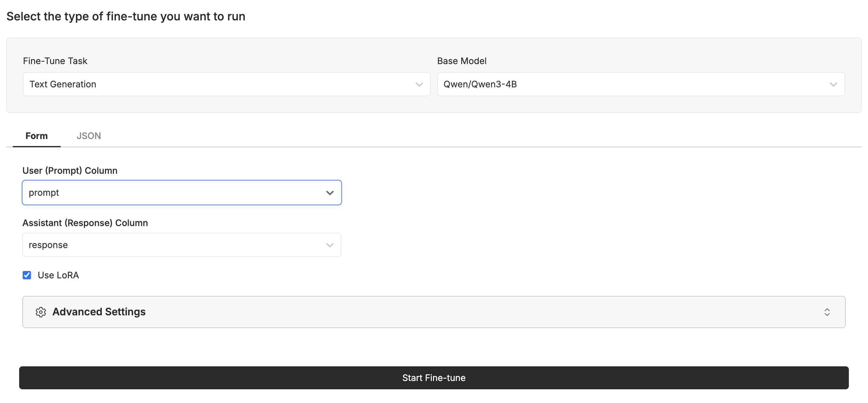Click the Fine-Tune Task label
The height and width of the screenshot is (403, 868).
click(55, 61)
